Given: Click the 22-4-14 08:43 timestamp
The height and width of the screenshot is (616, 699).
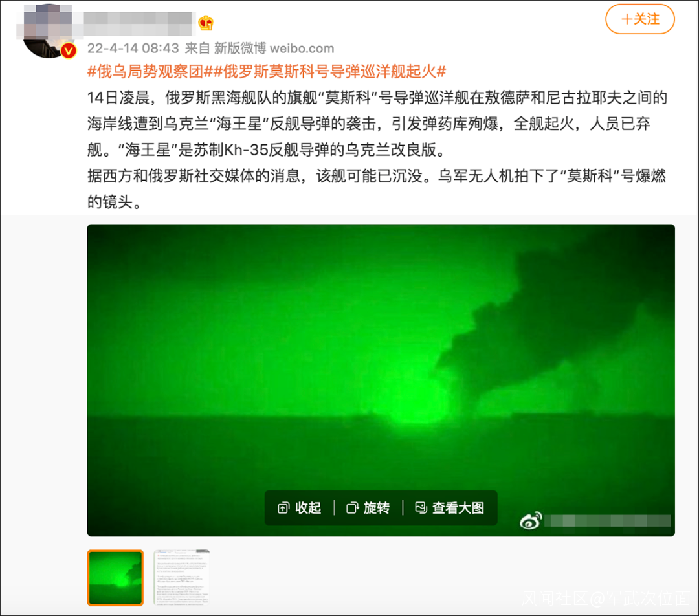Looking at the screenshot, I should click(x=133, y=48).
